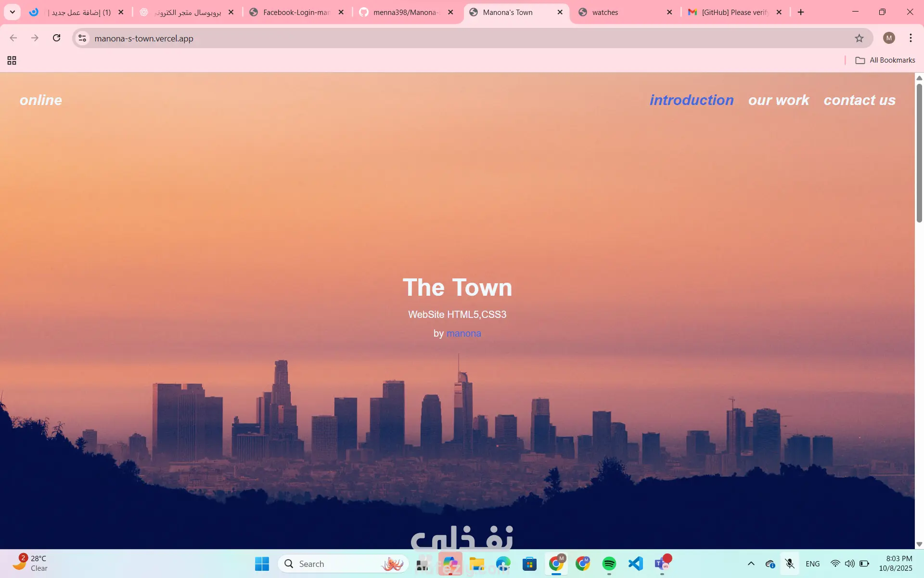This screenshot has height=578, width=924.
Task: Launch Visual Studio Code from the taskbar
Action: click(635, 564)
